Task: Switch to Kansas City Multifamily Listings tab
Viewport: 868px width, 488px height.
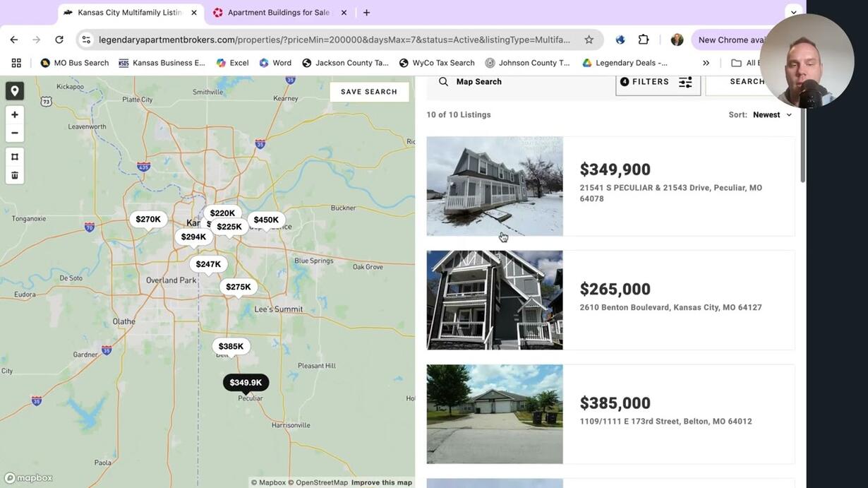Action: 131,13
